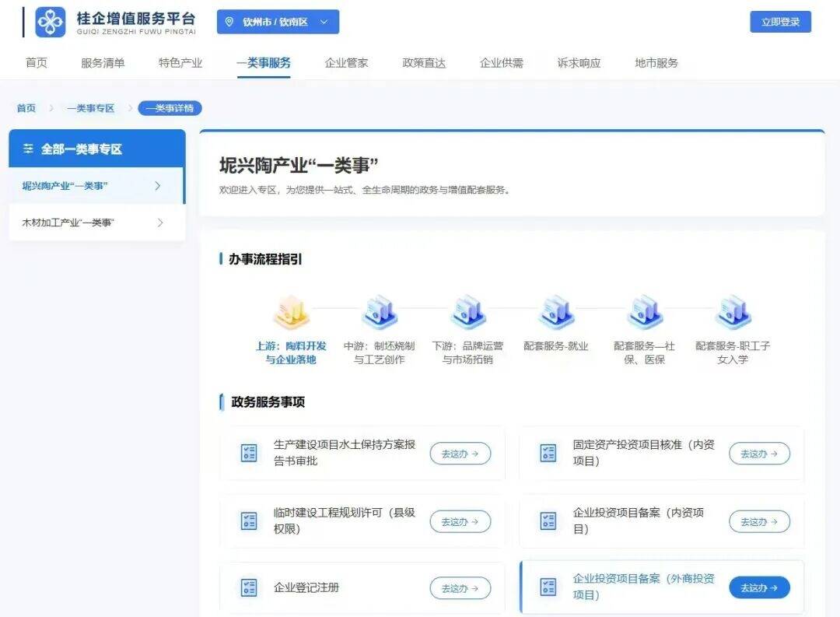Click the 立即登录 button
840x617 pixels.
point(780,22)
